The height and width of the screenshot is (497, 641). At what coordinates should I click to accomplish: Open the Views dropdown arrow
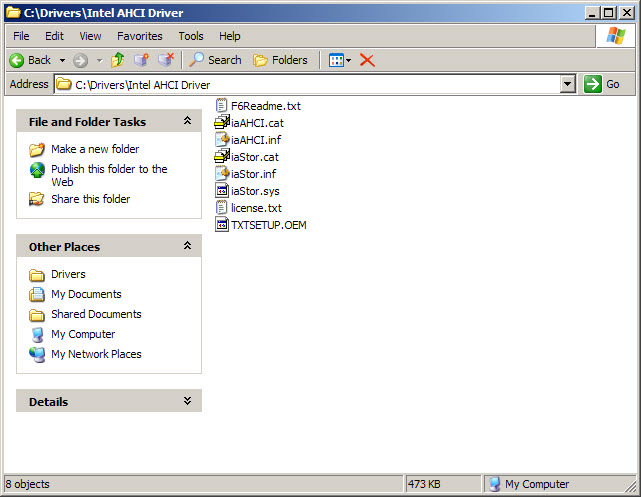tap(348, 60)
